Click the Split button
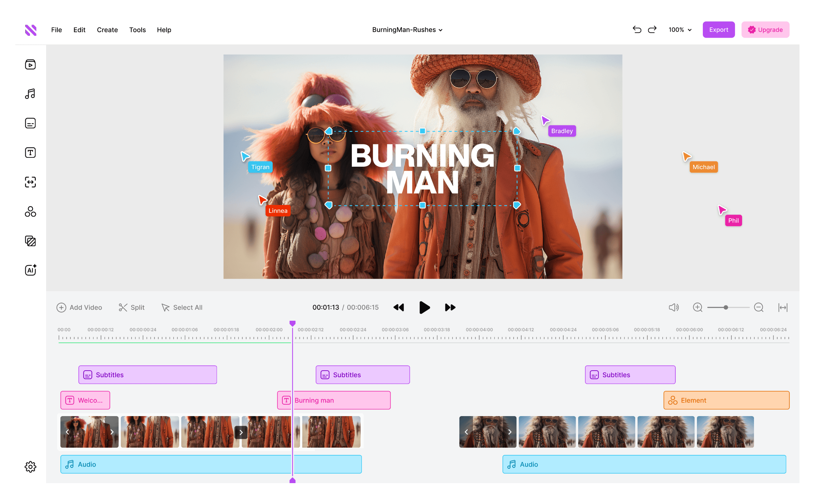816x504 pixels. [x=132, y=307]
